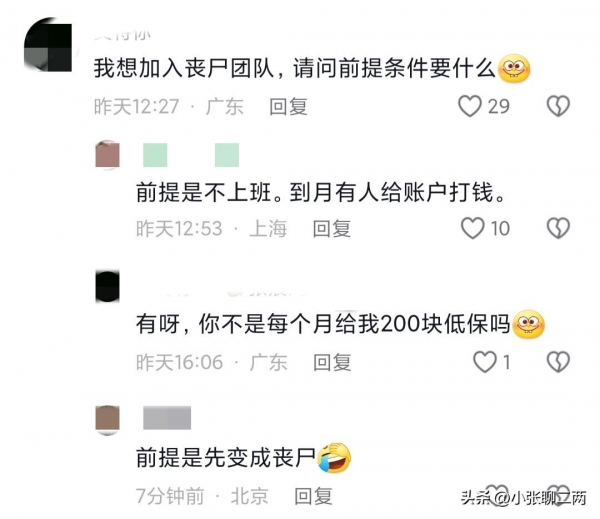Viewport: 600px width, 519px height.
Task: Open the Shanghai replier's avatar
Action: point(108,154)
